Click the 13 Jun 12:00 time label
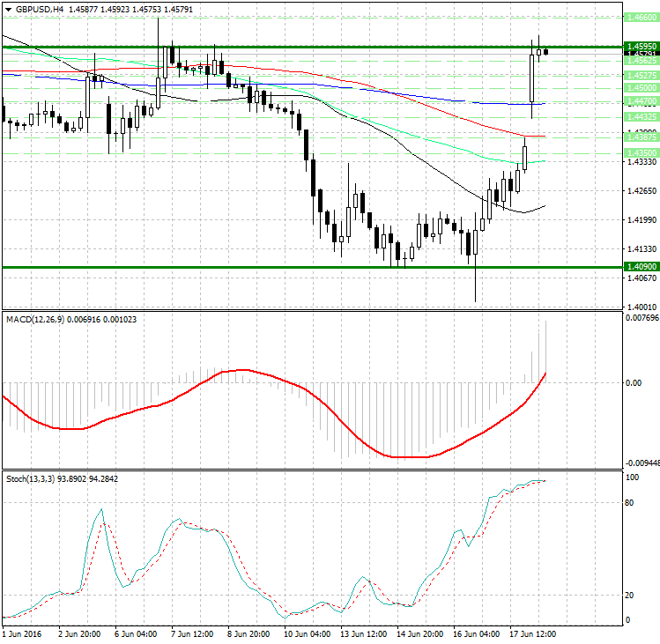The width and height of the screenshot is (660, 644). click(363, 634)
